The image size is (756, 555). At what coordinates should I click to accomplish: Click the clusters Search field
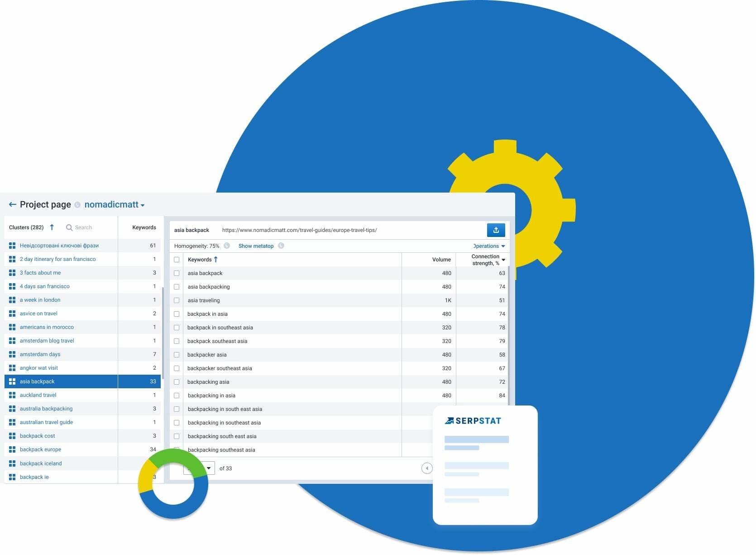tap(83, 227)
